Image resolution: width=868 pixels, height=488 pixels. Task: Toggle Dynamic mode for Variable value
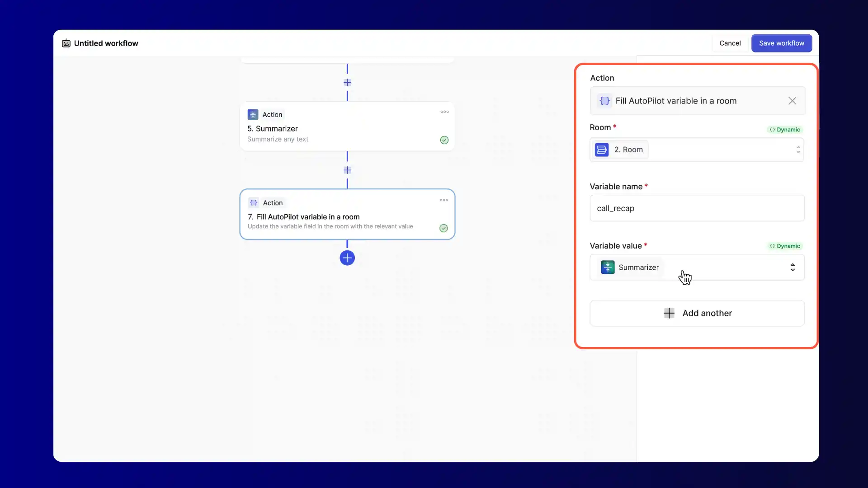click(785, 246)
